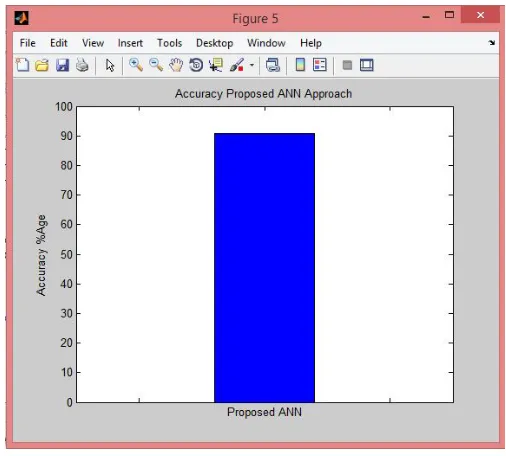Choose the Brush/Select Data tool
Viewport: 506px width, 456px height.
237,65
